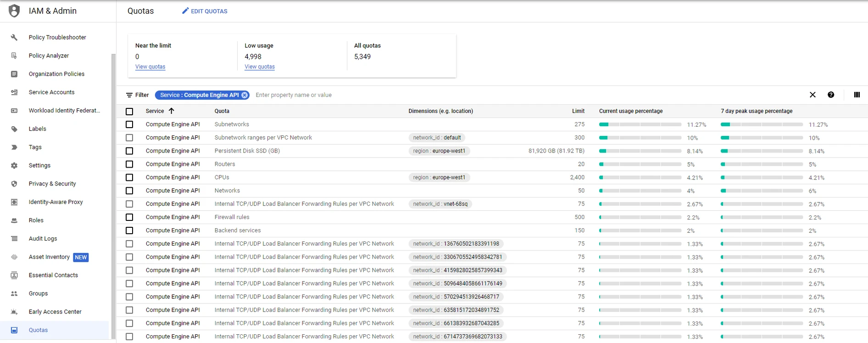Click the Networks 7 day peak usage bar
Viewport: 868px width, 343px height.
[762, 191]
